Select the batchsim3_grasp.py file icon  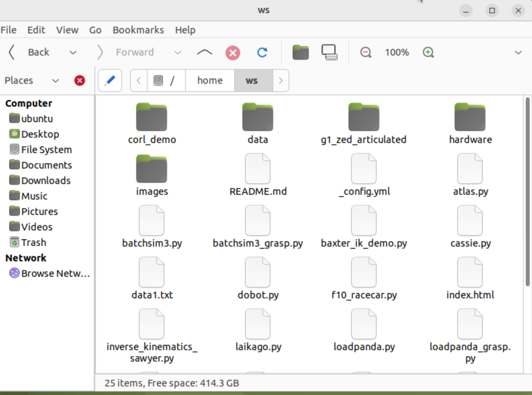coord(258,221)
